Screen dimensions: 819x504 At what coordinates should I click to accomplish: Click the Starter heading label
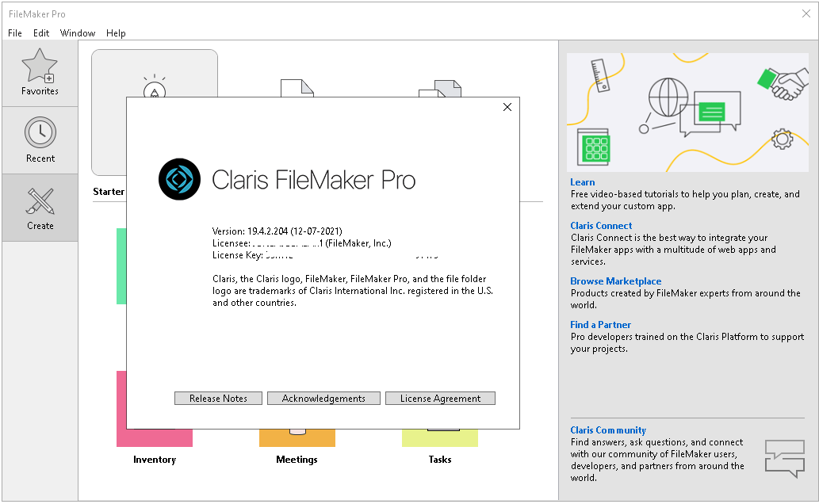coord(109,192)
